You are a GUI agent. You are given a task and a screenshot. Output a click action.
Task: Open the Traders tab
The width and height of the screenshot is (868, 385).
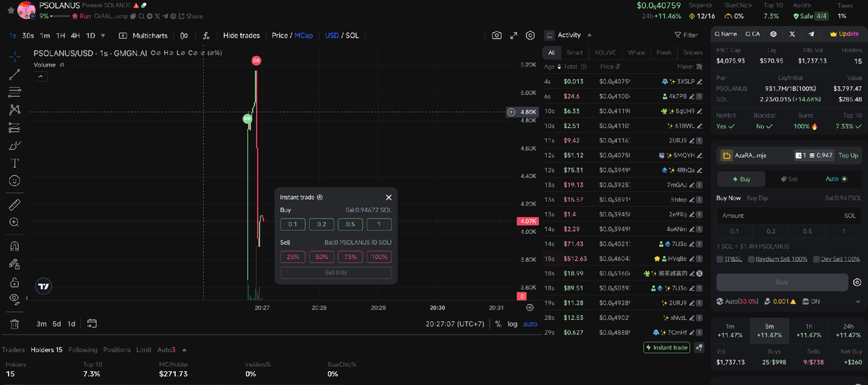pyautogui.click(x=13, y=350)
